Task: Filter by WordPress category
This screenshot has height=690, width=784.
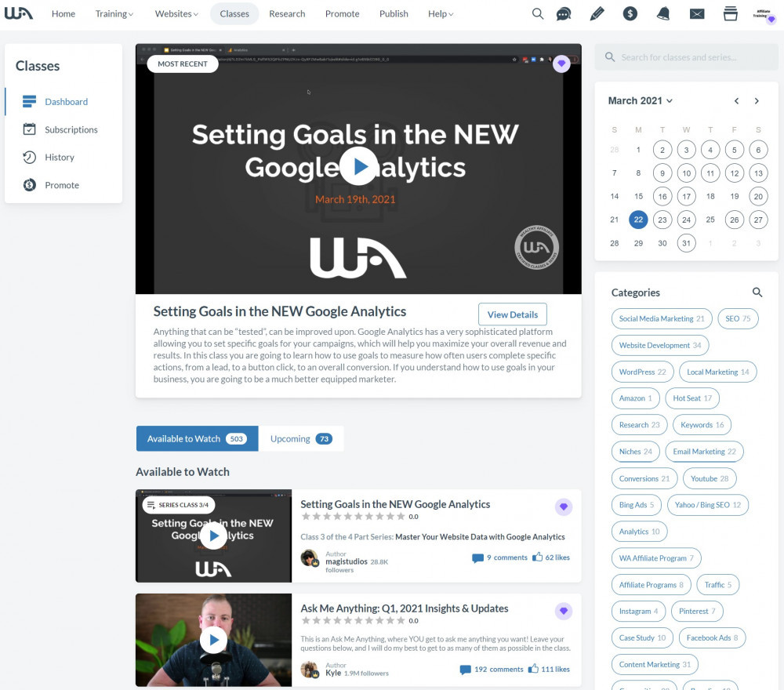Action: (x=643, y=372)
